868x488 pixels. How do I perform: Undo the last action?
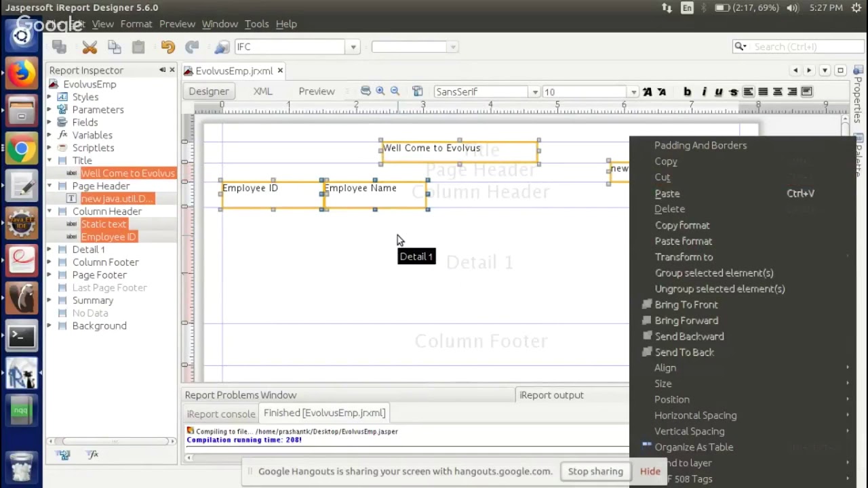point(167,47)
